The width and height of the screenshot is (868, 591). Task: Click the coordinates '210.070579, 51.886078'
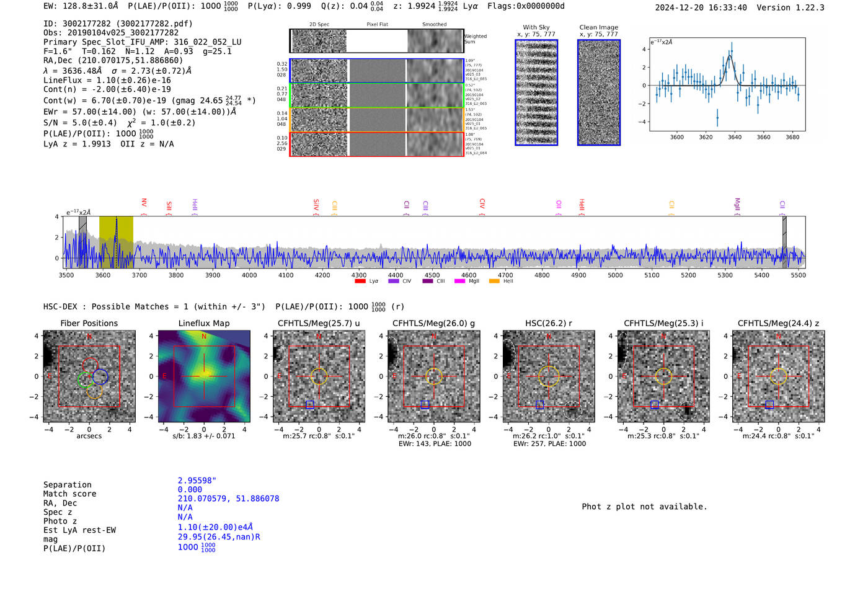[x=229, y=499]
